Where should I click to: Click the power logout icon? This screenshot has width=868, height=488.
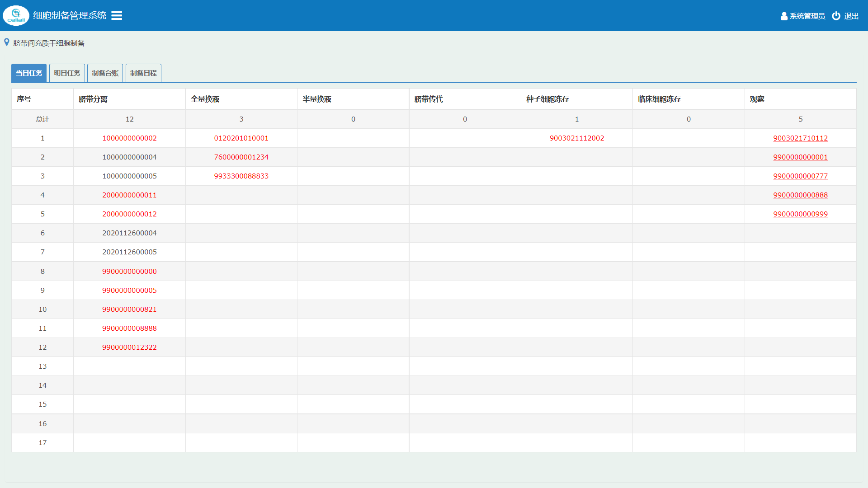coord(836,16)
